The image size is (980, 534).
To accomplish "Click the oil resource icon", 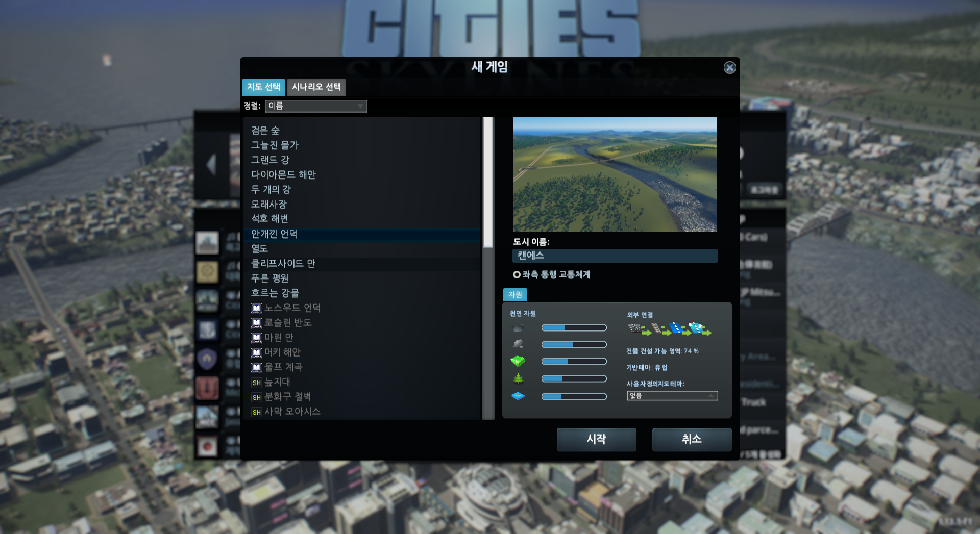I will tap(518, 328).
